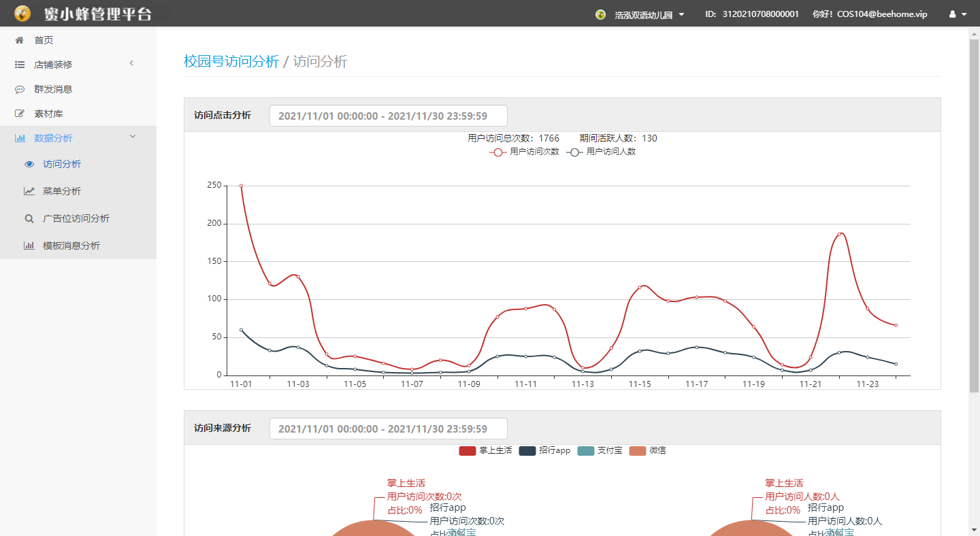This screenshot has width=980, height=536.
Task: Click the bar chart icon beside 模板消息分析
Action: (x=29, y=246)
